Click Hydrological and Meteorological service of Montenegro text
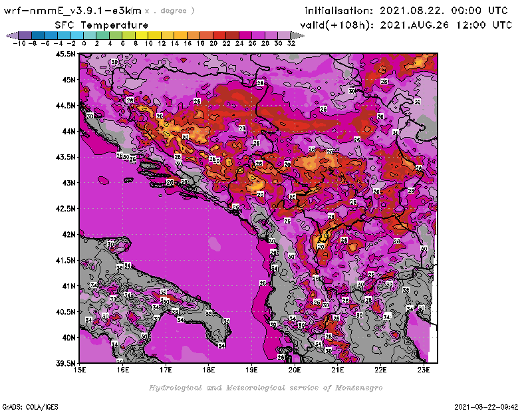This screenshot has width=532, height=411. [x=265, y=388]
